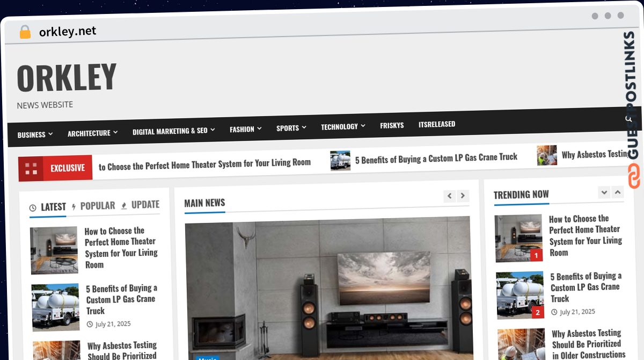Click the down arrow in Trending Now
Screen dimensions: 644x360
click(604, 192)
